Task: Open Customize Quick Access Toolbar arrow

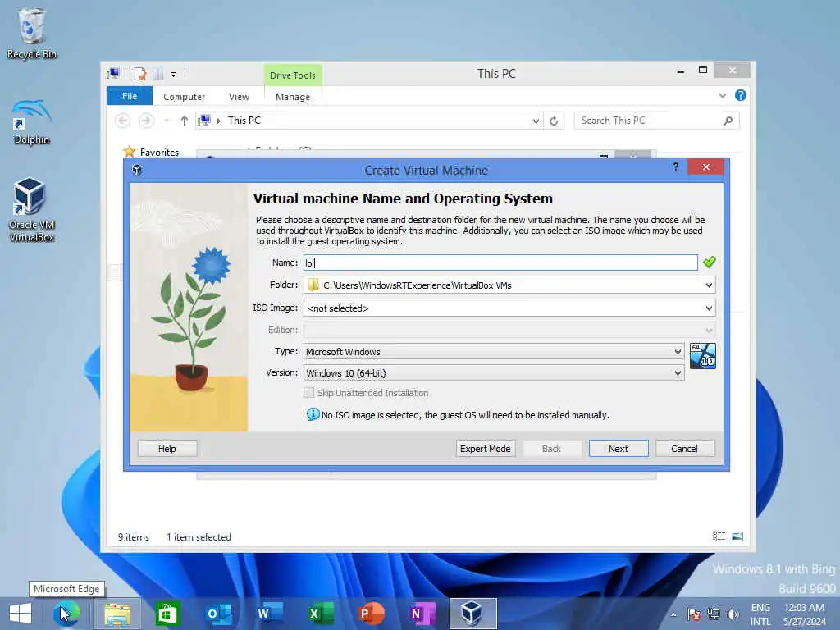Action: [174, 75]
